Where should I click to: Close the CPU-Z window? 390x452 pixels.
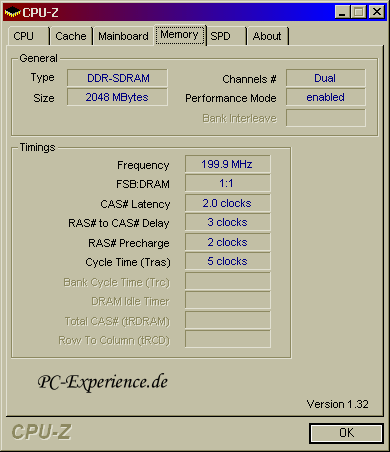377,12
